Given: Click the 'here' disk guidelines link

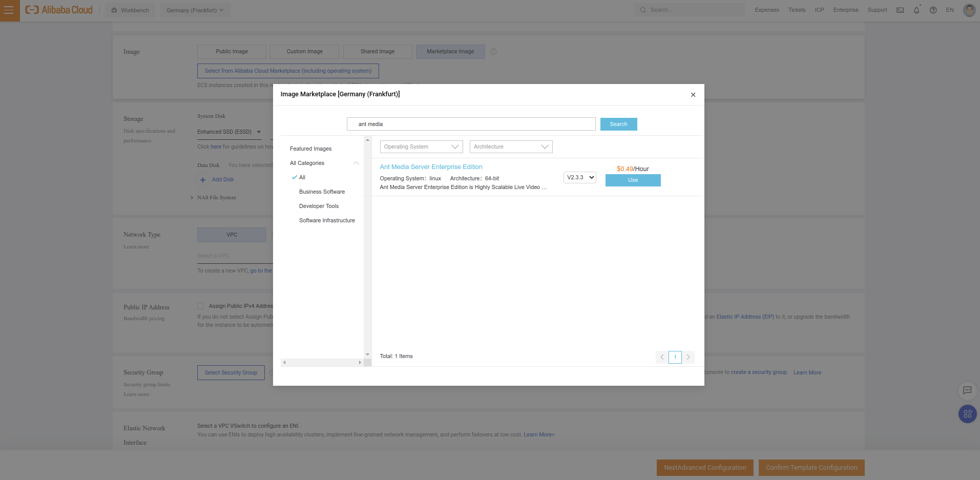Looking at the screenshot, I should click(216, 147).
